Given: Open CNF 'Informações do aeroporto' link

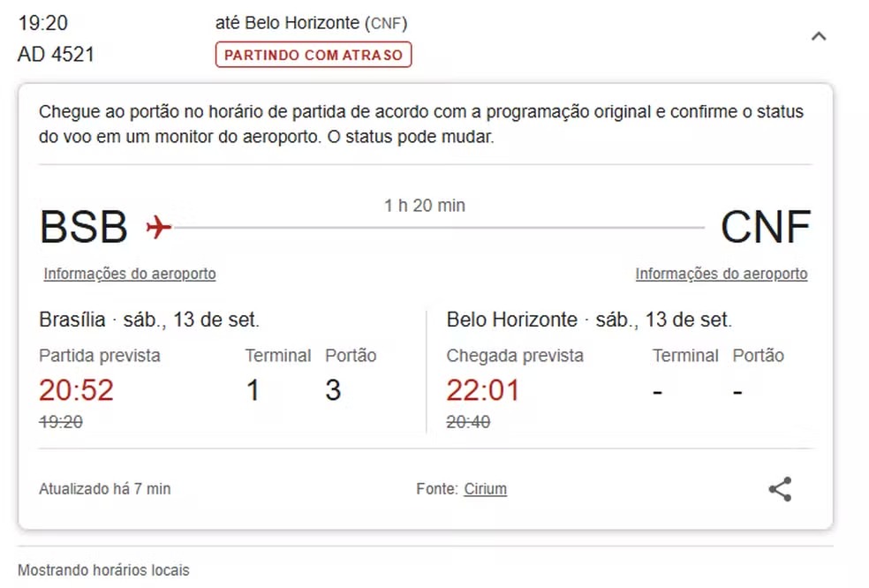Looking at the screenshot, I should 721,274.
